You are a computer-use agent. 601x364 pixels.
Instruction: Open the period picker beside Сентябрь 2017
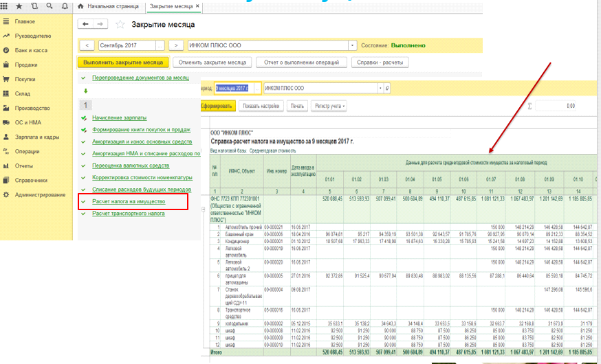[160, 45]
